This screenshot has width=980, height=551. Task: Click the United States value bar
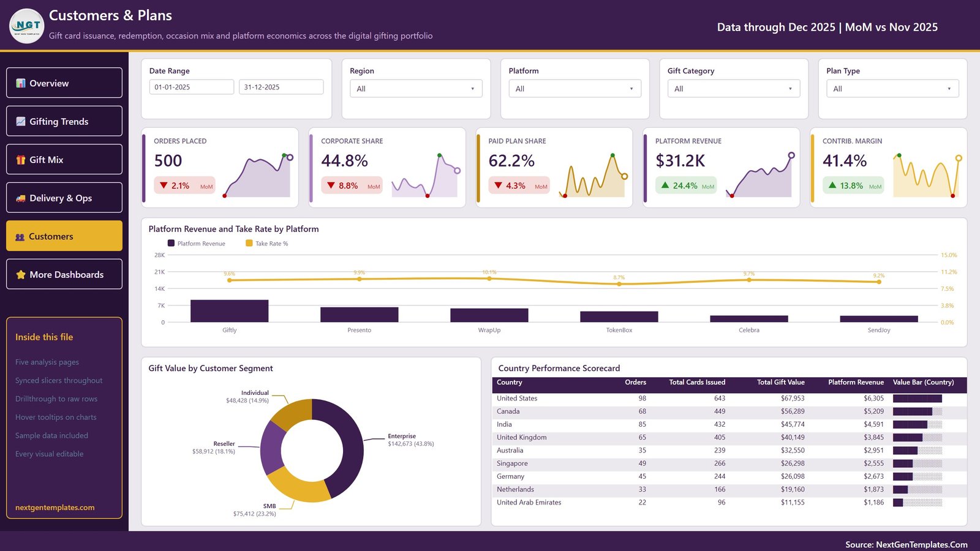coord(918,399)
